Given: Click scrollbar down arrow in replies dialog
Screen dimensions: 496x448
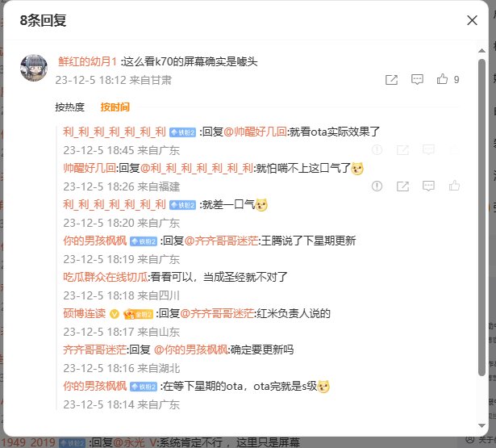Looking at the screenshot, I should [x=481, y=425].
